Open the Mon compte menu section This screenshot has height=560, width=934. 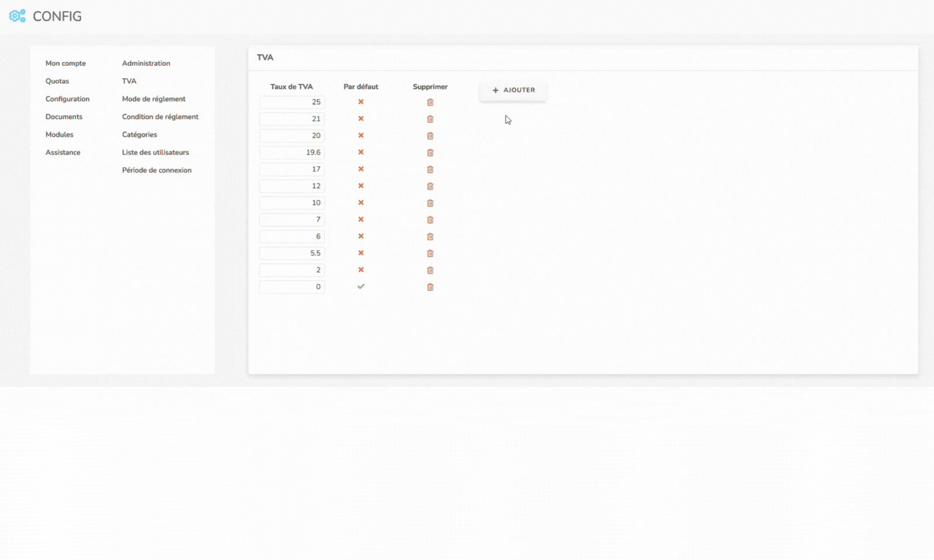[x=65, y=63]
